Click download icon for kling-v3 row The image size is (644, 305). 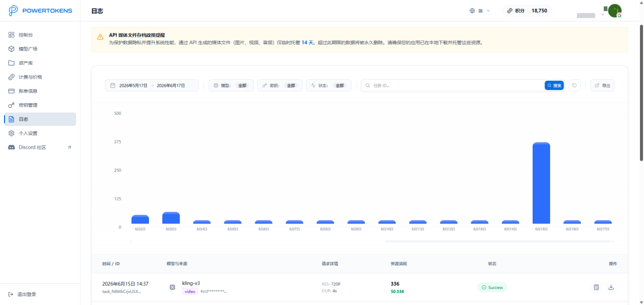point(611,287)
